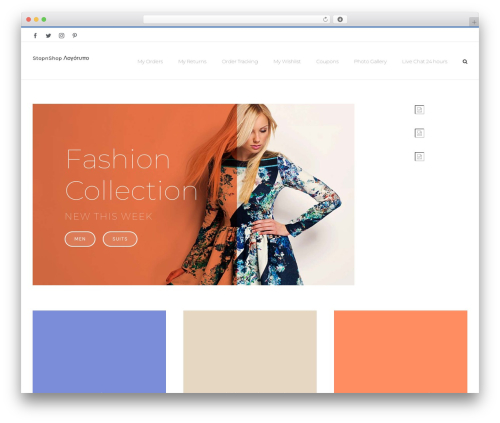
Task: Open the Twitter social icon
Action: (x=48, y=36)
